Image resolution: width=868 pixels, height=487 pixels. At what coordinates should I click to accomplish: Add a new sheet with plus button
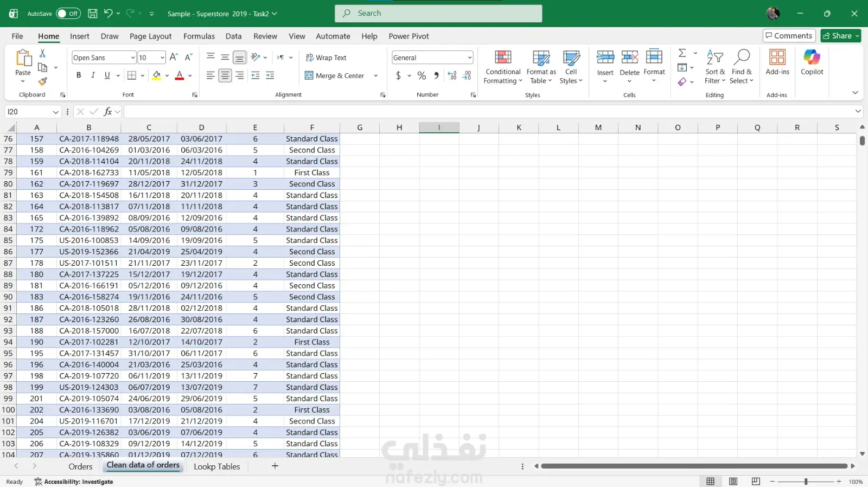pos(275,466)
